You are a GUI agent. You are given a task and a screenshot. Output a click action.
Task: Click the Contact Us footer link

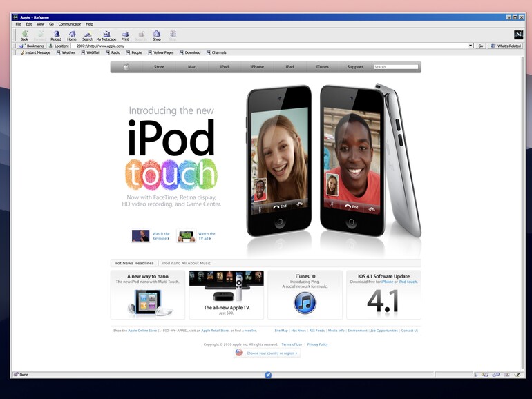click(x=410, y=331)
